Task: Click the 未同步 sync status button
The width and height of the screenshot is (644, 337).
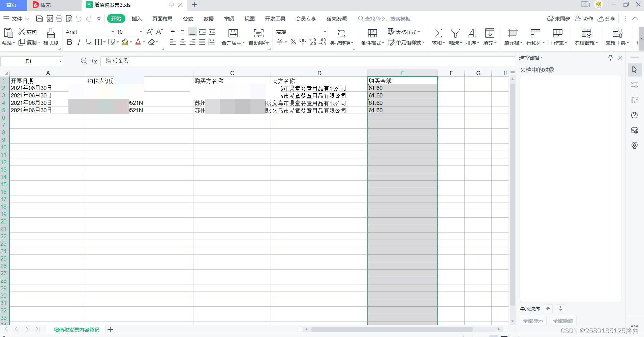Action: [558, 19]
